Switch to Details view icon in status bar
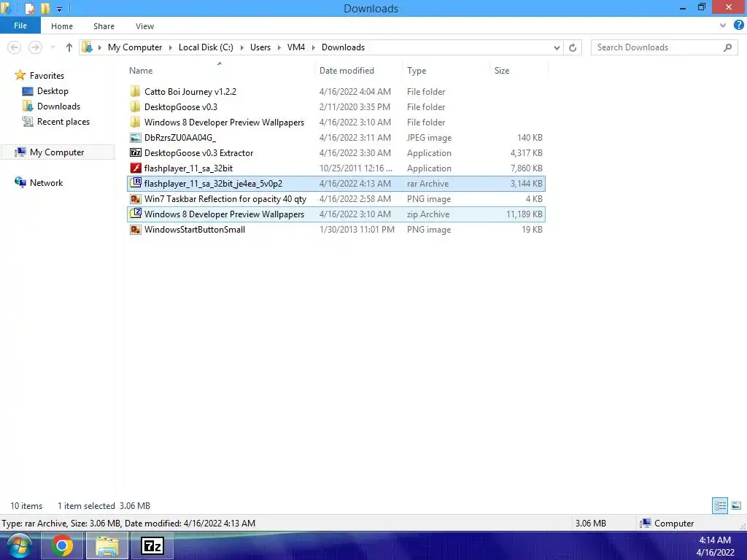Viewport: 747px width, 560px height. pos(720,505)
